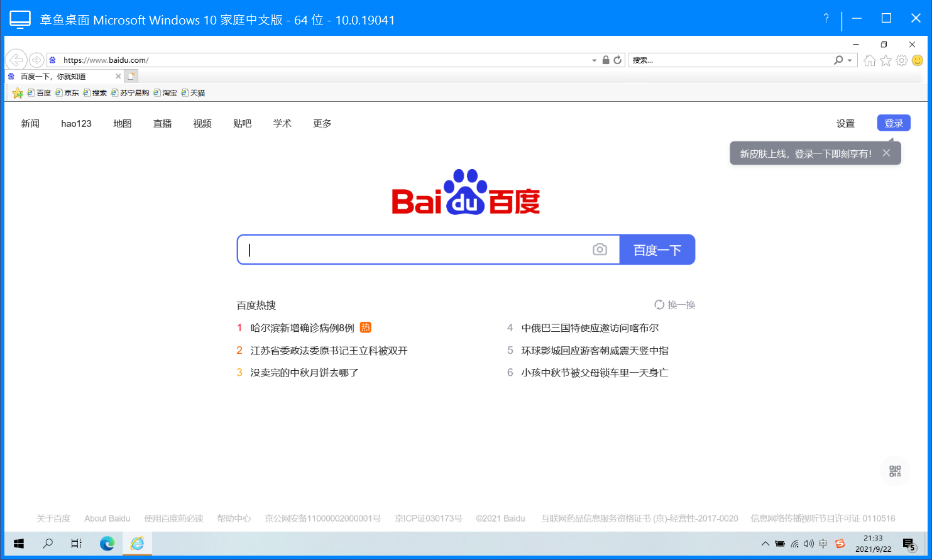Click the camera image search icon
This screenshot has width=932, height=560.
pos(600,250)
